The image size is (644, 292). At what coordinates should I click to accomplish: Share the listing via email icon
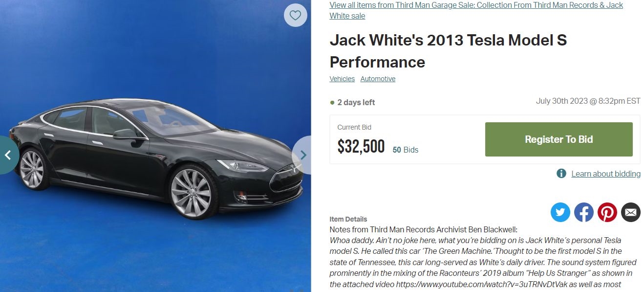point(631,212)
